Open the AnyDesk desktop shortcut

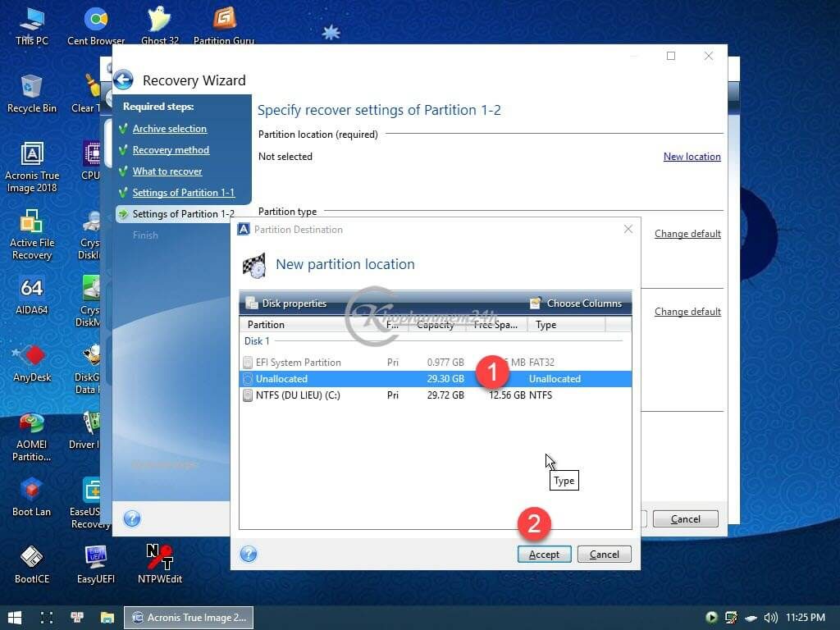pos(32,363)
